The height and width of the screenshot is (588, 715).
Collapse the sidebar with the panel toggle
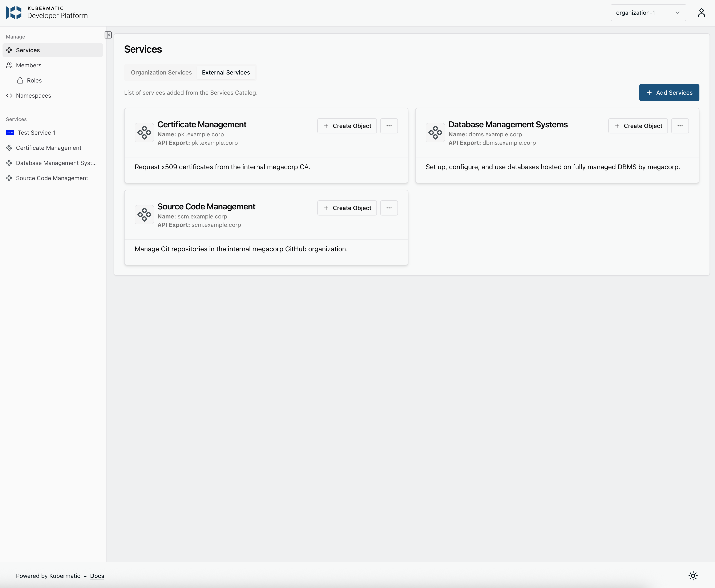[x=108, y=35]
